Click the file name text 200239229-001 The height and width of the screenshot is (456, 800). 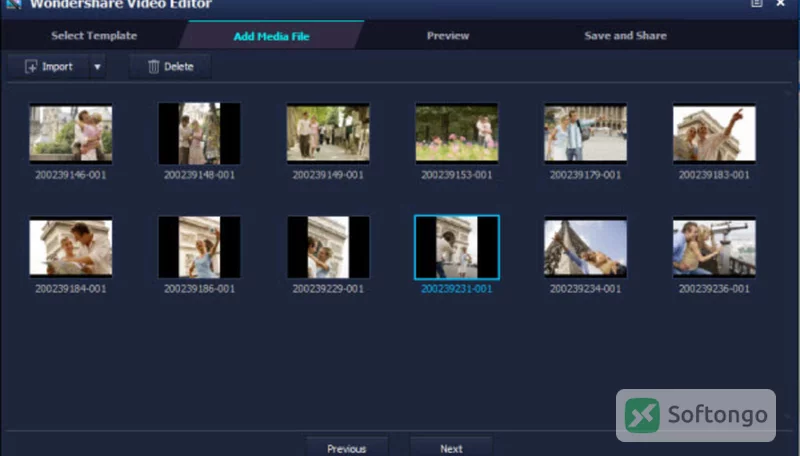(328, 289)
